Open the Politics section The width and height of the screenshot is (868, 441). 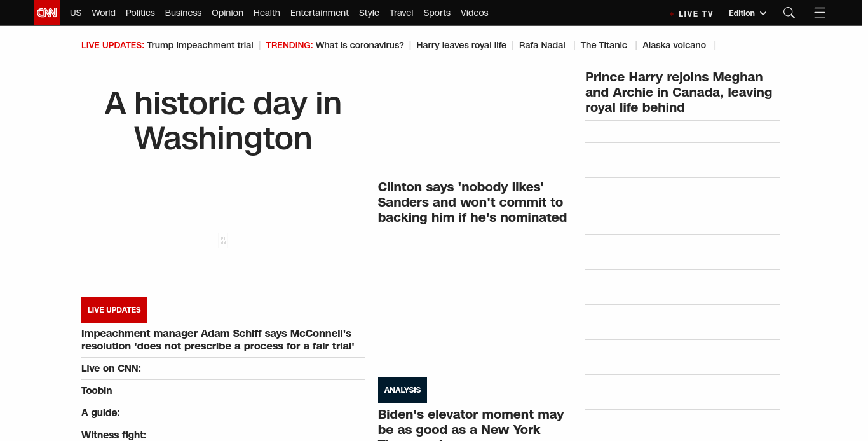[x=140, y=13]
